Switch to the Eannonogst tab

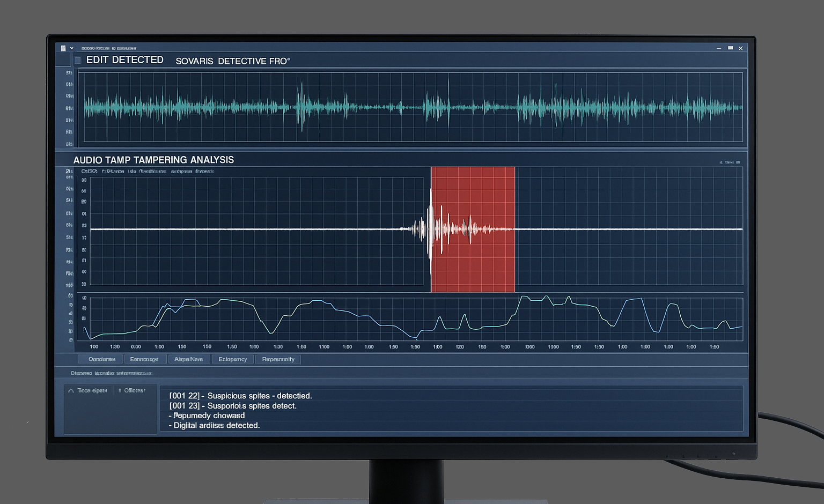[x=145, y=359]
